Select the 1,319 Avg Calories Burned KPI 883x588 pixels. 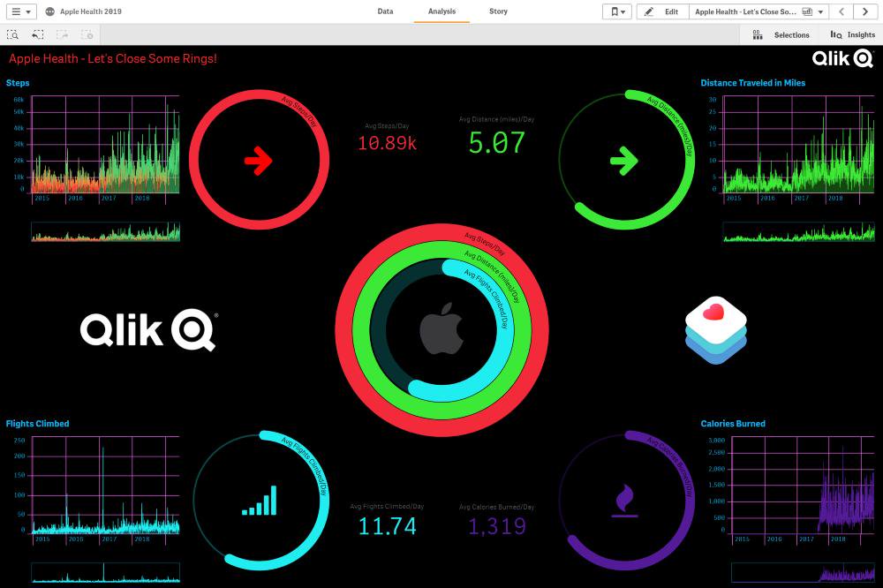coord(496,520)
